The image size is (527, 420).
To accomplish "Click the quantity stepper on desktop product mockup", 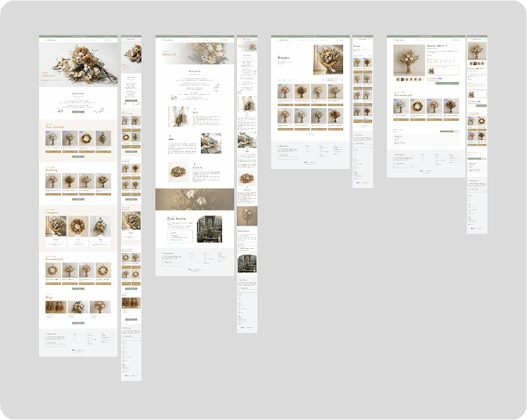I will point(432,83).
